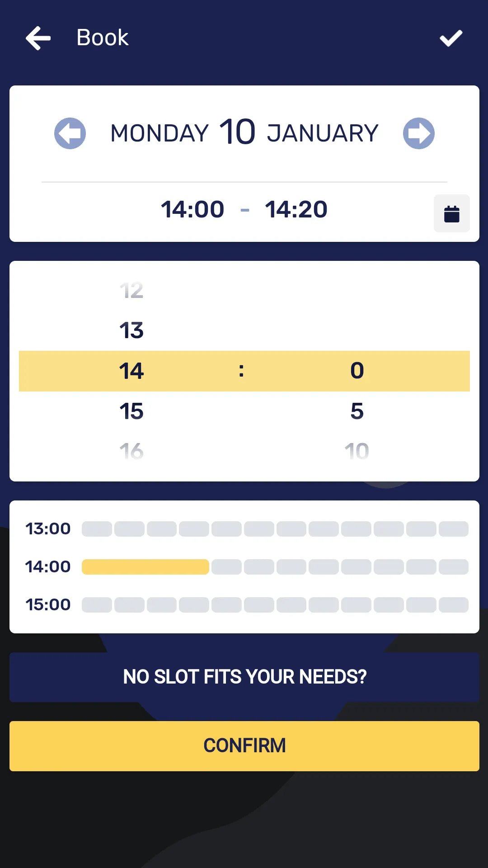The width and height of the screenshot is (488, 868).
Task: Select the first slot in 13:00 row
Action: point(97,529)
